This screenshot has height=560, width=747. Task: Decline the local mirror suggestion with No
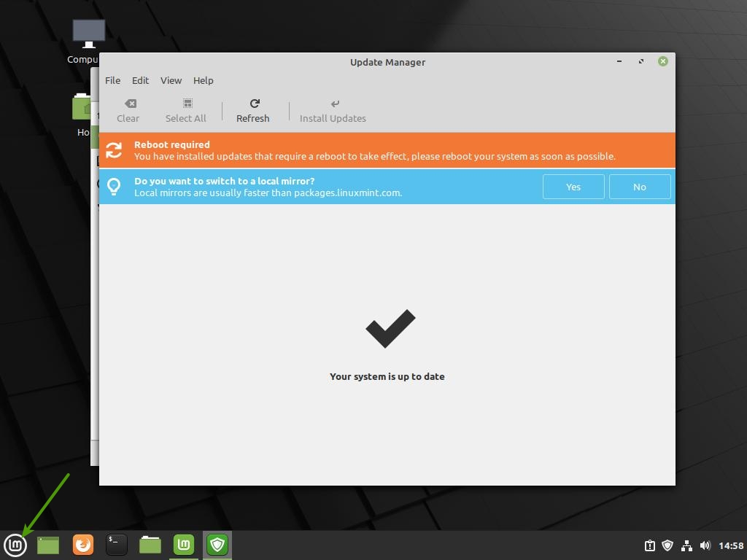[x=640, y=187]
